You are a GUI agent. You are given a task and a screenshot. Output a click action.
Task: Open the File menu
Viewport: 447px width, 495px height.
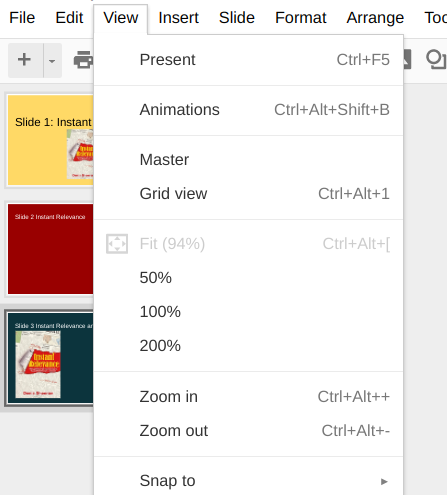[22, 18]
